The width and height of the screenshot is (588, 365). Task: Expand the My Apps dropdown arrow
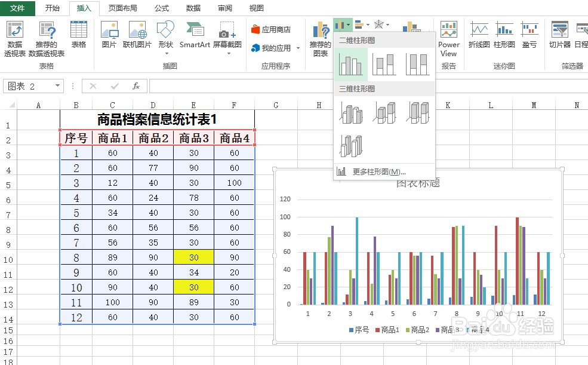298,48
